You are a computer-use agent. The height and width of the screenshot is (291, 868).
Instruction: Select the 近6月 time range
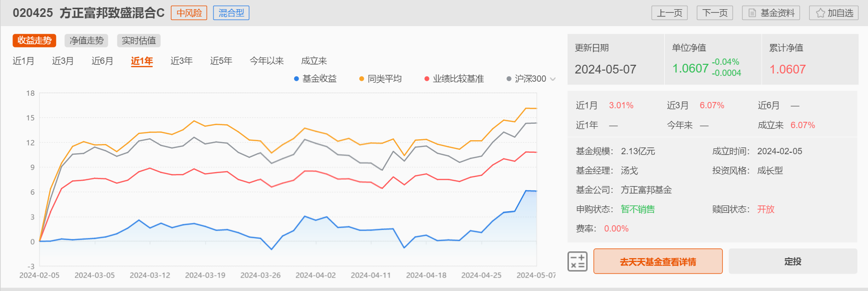point(102,61)
